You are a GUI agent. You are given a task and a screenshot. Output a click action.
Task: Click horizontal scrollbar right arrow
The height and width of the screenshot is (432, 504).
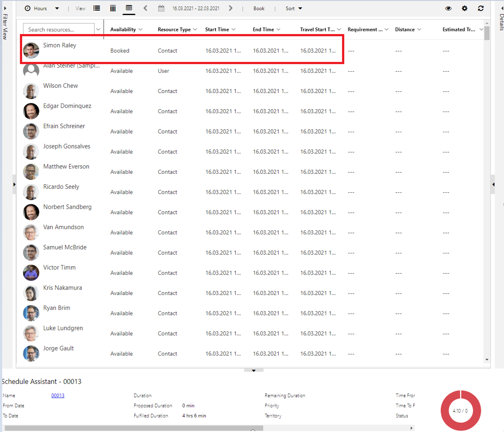[x=412, y=428]
